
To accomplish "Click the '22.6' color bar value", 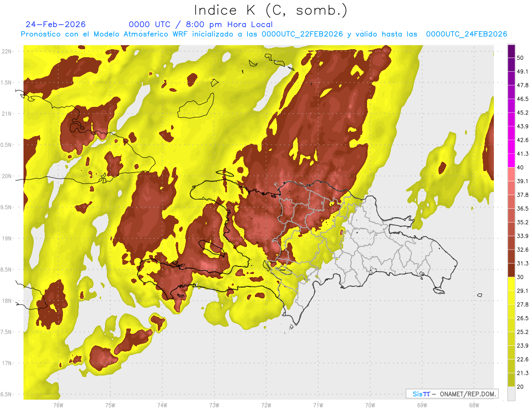I will pos(523,360).
